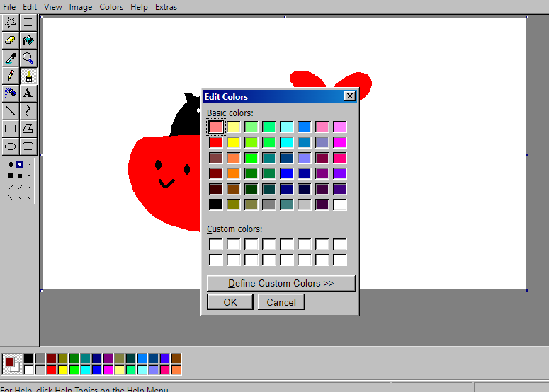
Task: Select the Free-Form Select star tool
Action: coord(11,23)
